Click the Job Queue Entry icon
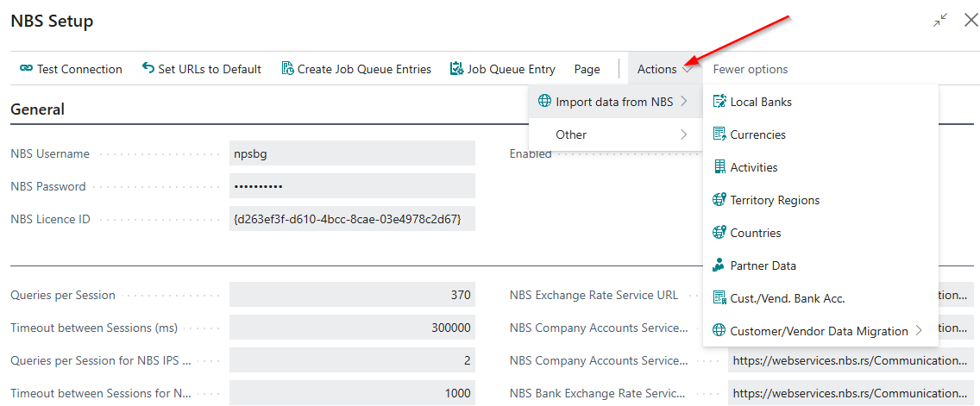This screenshot has width=980, height=406. pyautogui.click(x=457, y=69)
